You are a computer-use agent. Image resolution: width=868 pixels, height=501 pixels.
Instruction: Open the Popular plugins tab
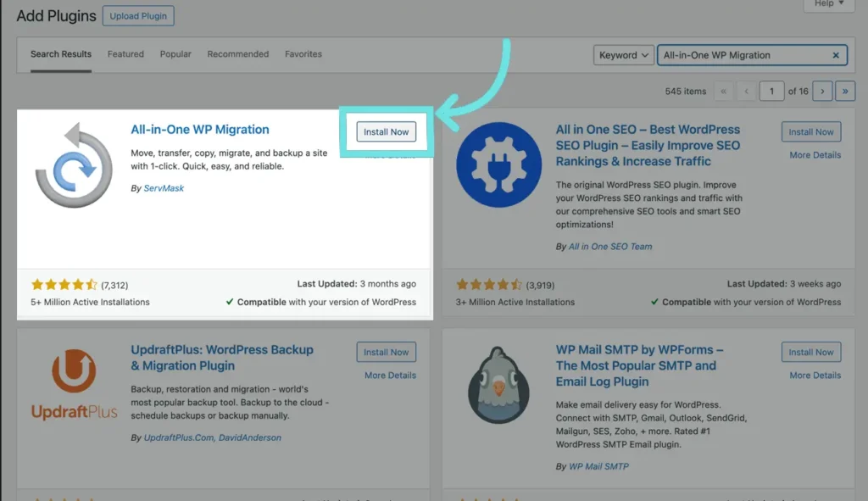click(x=175, y=54)
